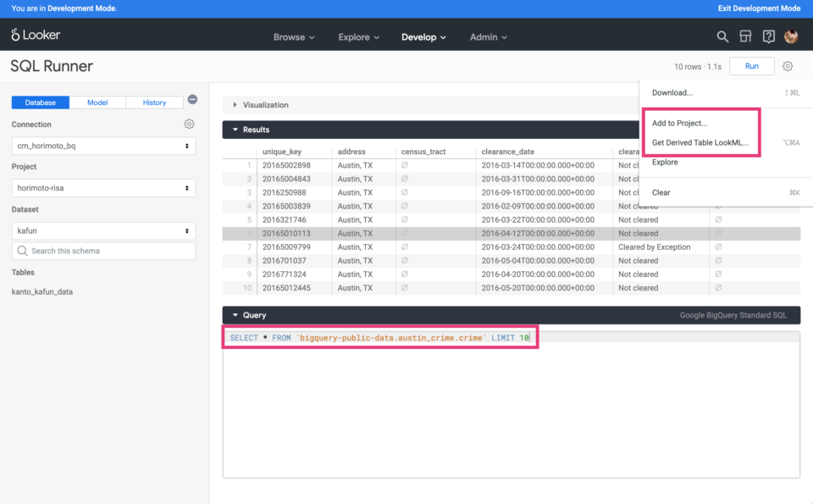
Task: Expand the Visualization section
Action: pyautogui.click(x=261, y=105)
